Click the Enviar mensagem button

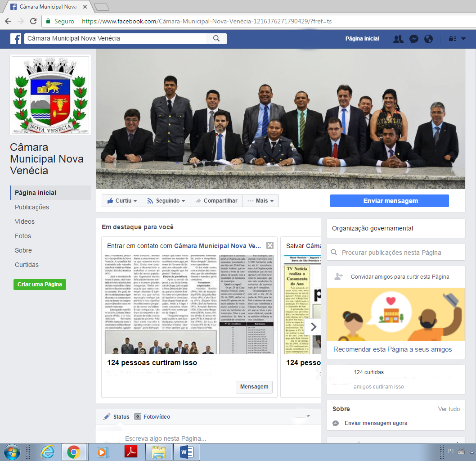point(390,201)
